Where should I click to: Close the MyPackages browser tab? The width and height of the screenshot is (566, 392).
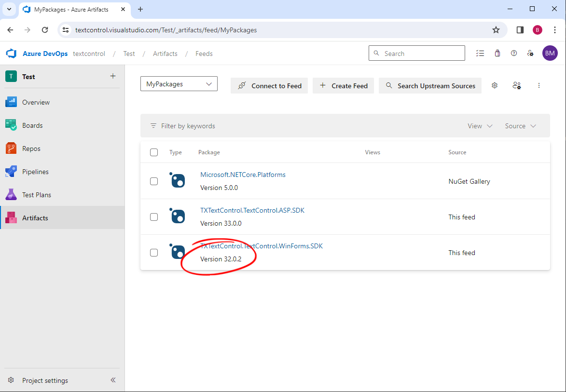pyautogui.click(x=123, y=9)
